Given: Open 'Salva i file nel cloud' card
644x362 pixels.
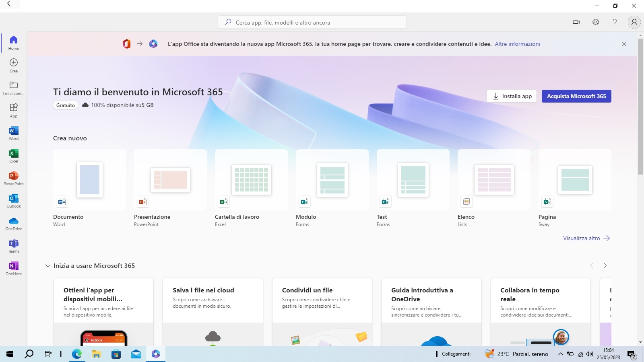Looking at the screenshot, I should point(213,312).
